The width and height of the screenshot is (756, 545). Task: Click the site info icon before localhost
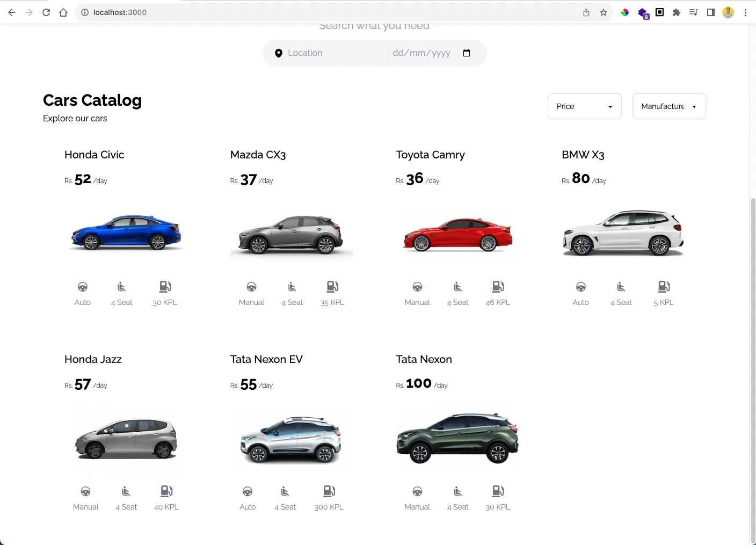(x=85, y=12)
